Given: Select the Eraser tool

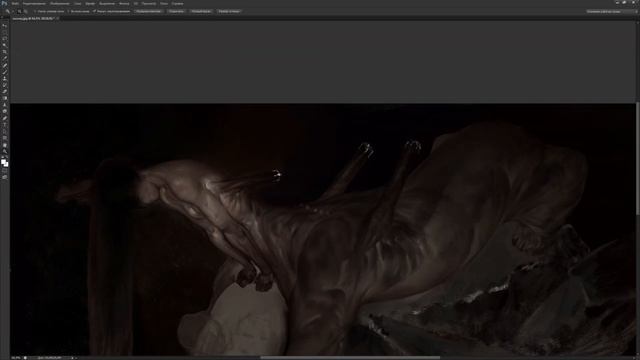Looking at the screenshot, I should 4,91.
